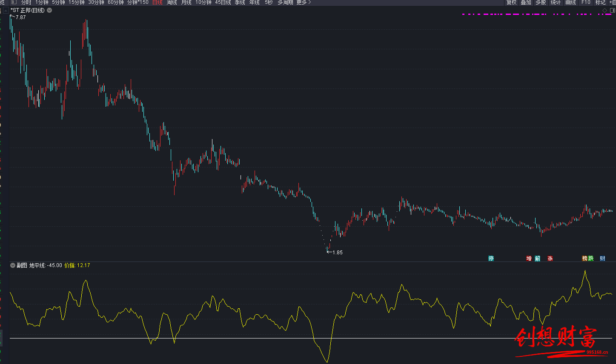Click the 财 event marker

(x=602, y=258)
